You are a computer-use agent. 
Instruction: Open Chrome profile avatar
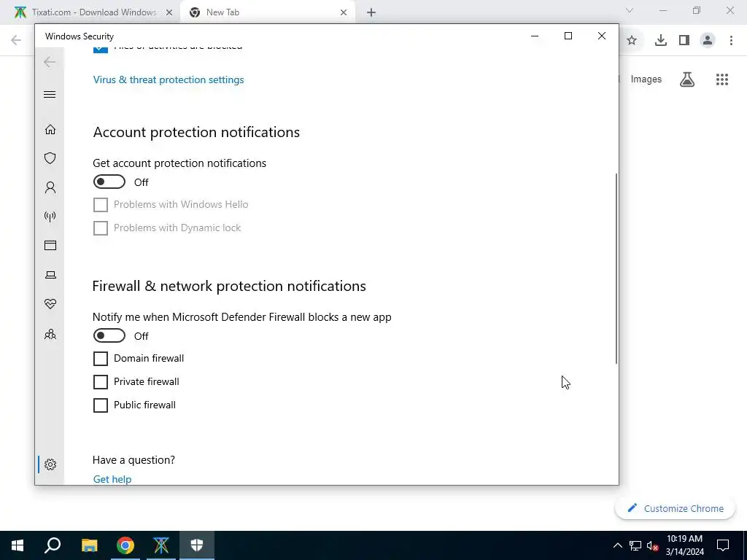point(708,41)
